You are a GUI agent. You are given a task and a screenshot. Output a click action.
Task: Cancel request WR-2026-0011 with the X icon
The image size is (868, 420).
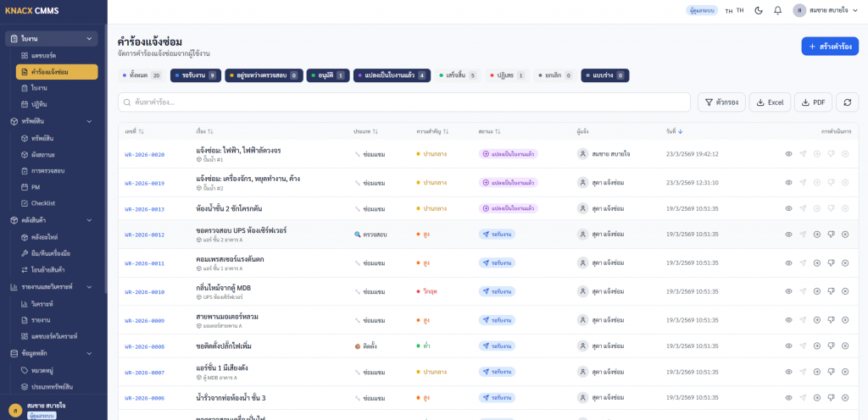[845, 262]
